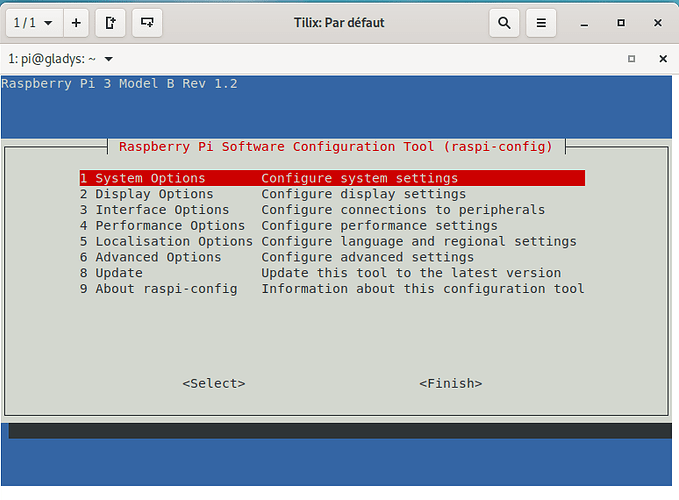Click the add terminal right icon
This screenshot has height=500, width=679.
[110, 23]
